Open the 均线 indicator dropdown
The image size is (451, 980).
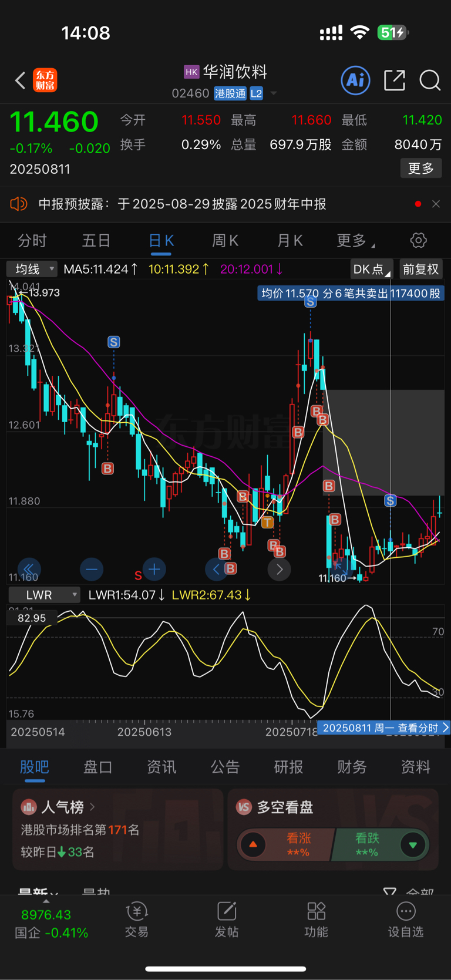[x=32, y=269]
